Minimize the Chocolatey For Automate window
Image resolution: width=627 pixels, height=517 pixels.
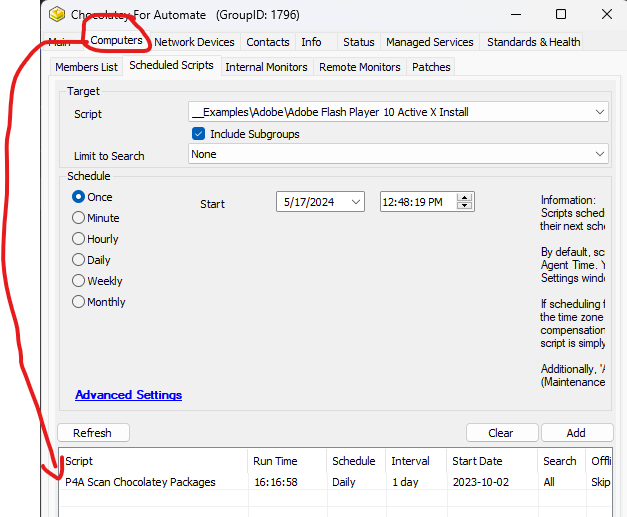[x=516, y=14]
